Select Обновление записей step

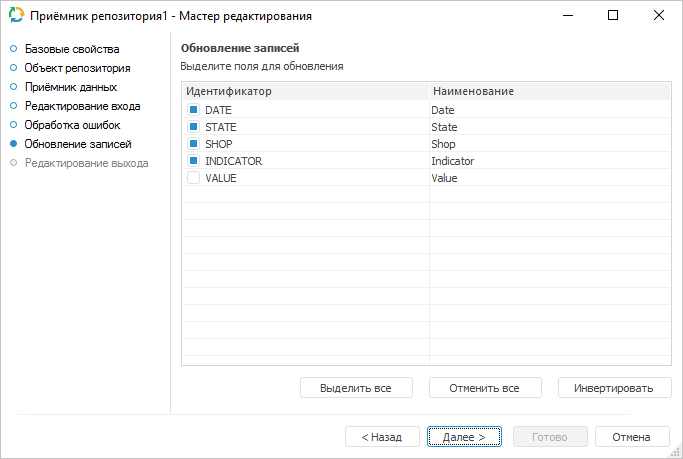(77, 144)
